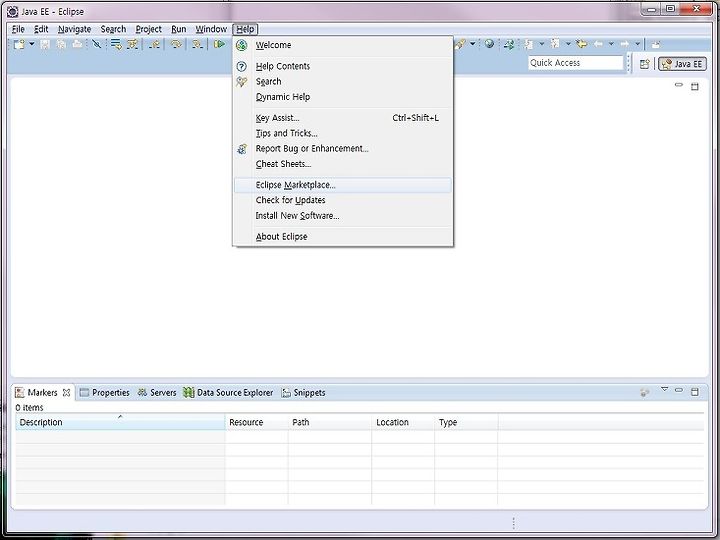Open the File menu
The image size is (720, 540).
click(18, 29)
